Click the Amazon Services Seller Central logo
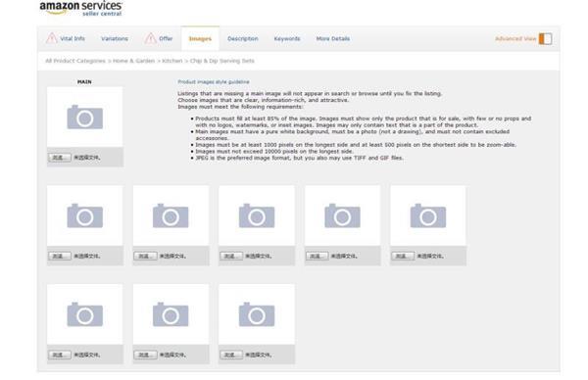 pos(80,8)
